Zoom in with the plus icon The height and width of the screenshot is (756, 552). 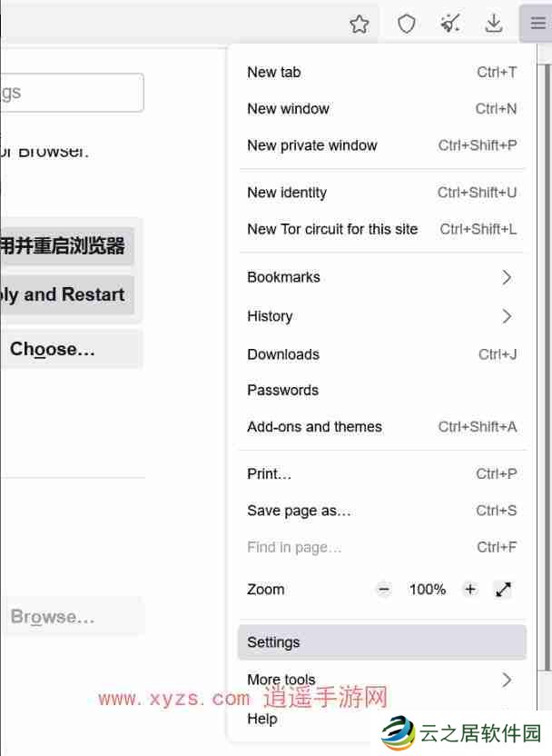(x=469, y=590)
